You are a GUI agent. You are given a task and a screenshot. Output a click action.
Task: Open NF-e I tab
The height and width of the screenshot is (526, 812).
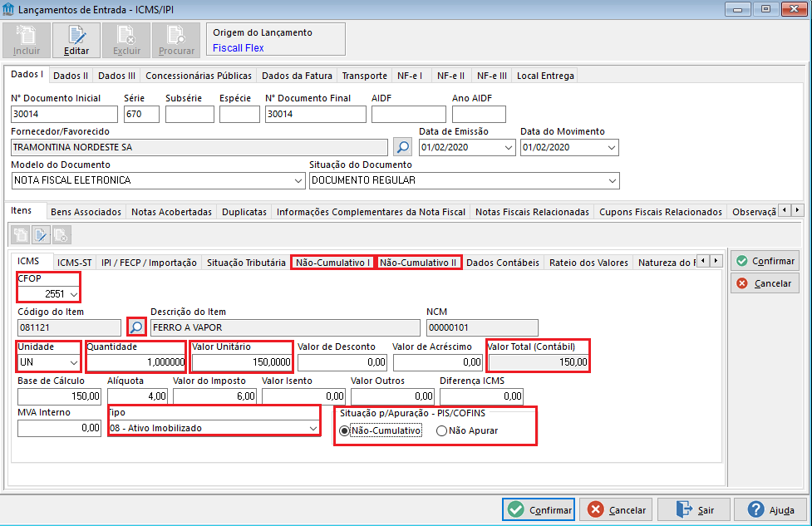410,76
